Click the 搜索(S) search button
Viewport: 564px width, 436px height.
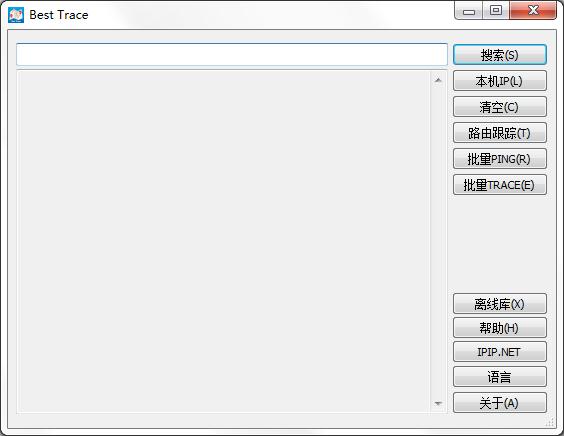point(500,55)
